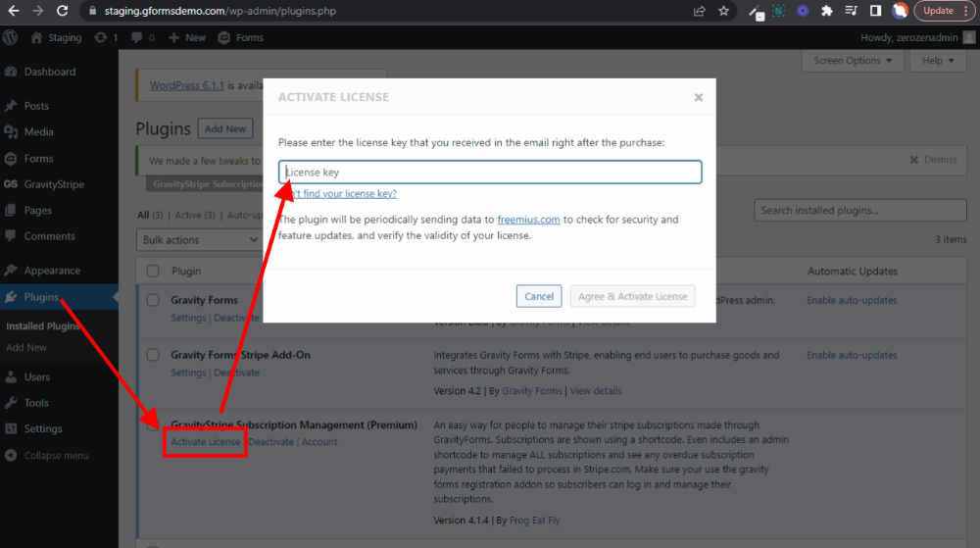The image size is (980, 548).
Task: Click the browser address bar URL
Action: pos(220,11)
